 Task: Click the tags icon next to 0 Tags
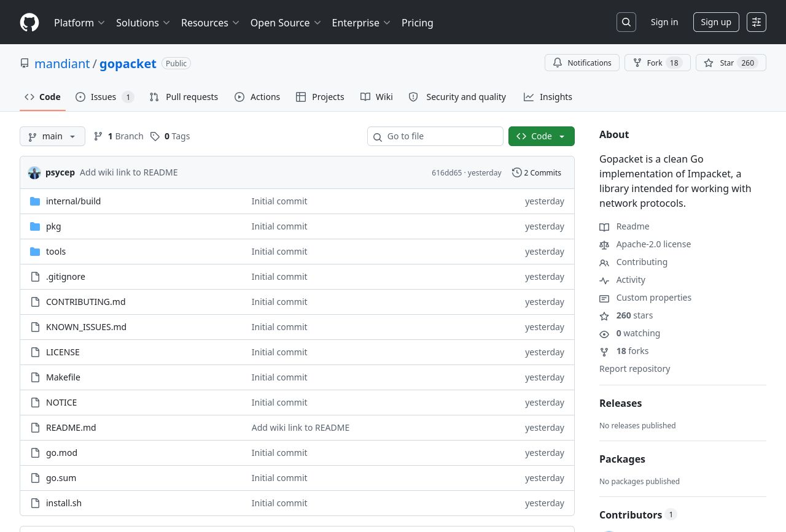pyautogui.click(x=155, y=136)
